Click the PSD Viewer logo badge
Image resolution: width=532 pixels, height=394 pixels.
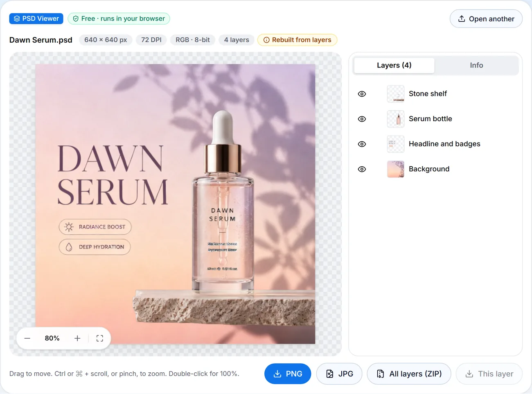[36, 19]
